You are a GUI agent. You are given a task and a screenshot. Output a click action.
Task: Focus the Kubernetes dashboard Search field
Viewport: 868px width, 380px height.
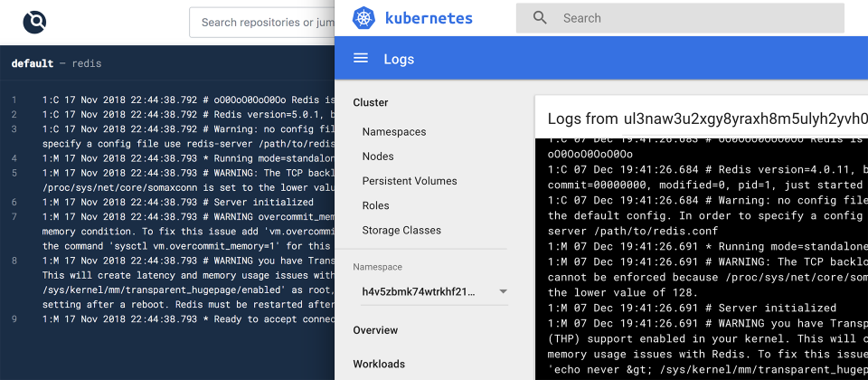pyautogui.click(x=680, y=18)
